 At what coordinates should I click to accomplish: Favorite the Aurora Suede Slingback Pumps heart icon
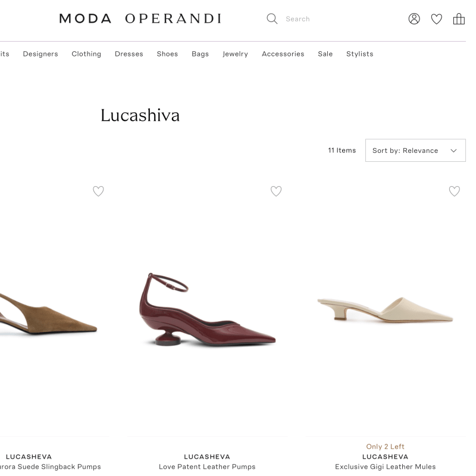coord(98,191)
